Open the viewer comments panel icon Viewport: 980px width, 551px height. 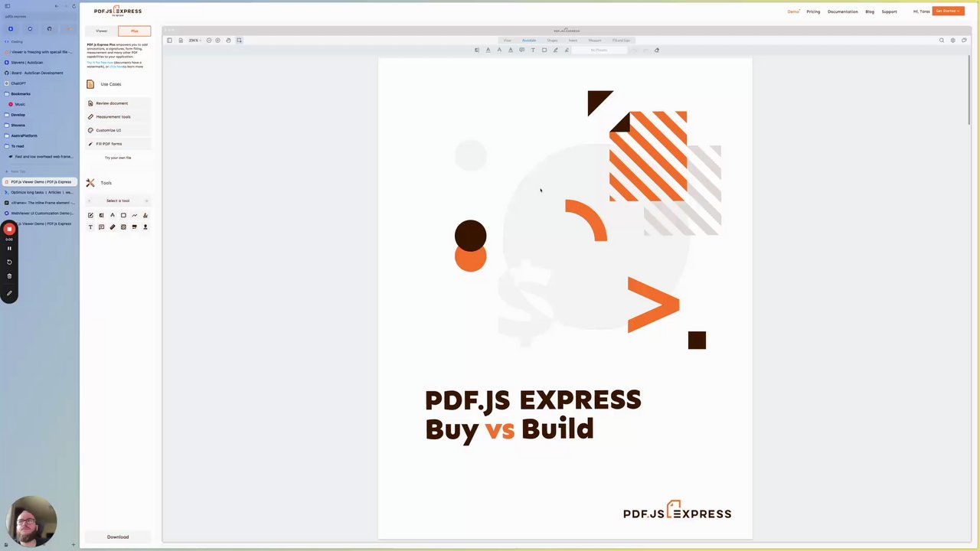tap(964, 41)
